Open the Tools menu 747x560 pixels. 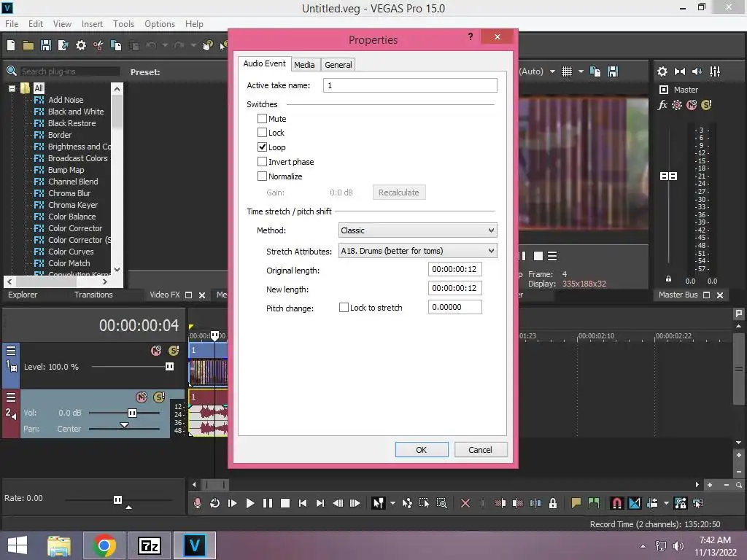click(123, 24)
